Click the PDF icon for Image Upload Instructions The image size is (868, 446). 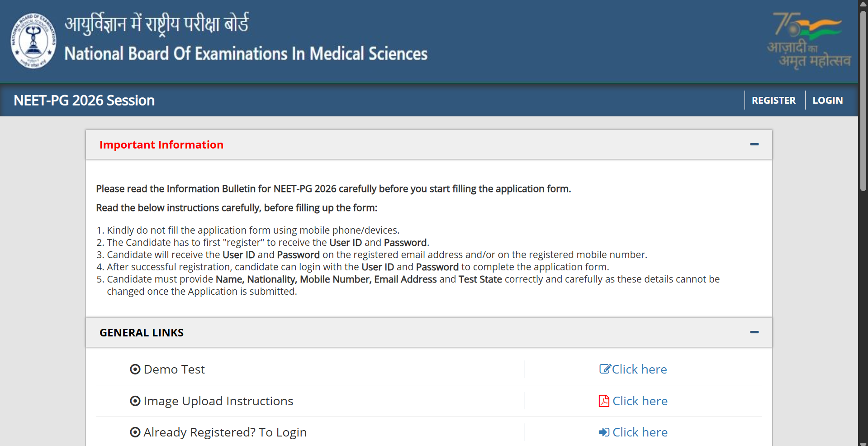(604, 401)
